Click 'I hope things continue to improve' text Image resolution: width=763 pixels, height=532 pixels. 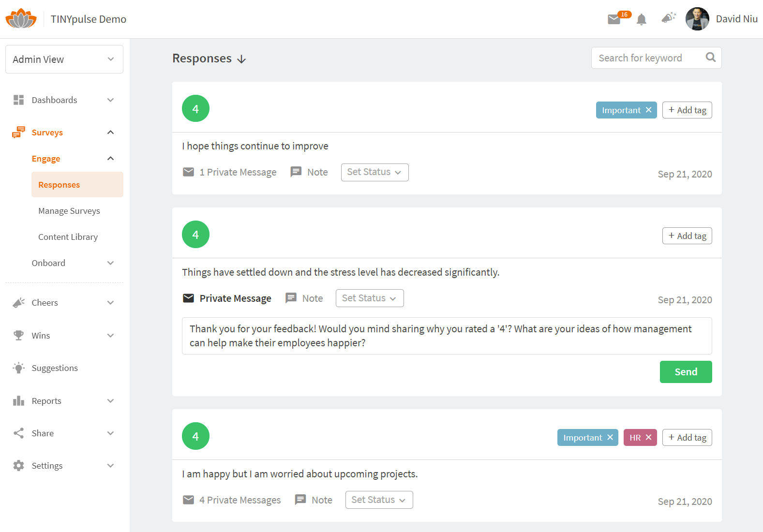click(255, 146)
